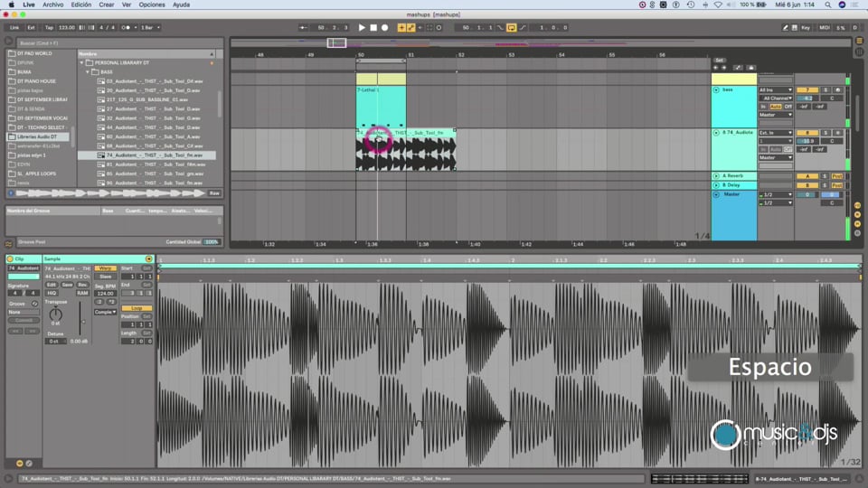Open the Crear menu
The image size is (868, 488).
point(107,5)
